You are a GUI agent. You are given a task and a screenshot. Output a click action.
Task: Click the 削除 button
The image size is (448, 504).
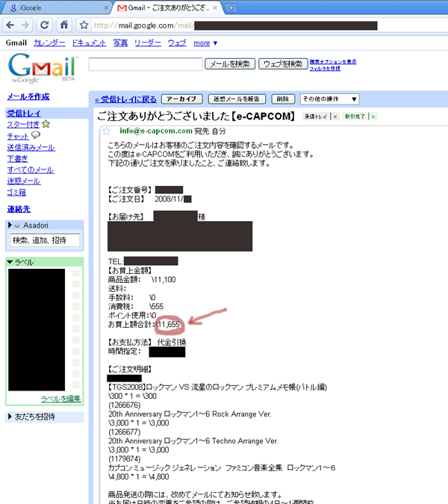coord(283,99)
